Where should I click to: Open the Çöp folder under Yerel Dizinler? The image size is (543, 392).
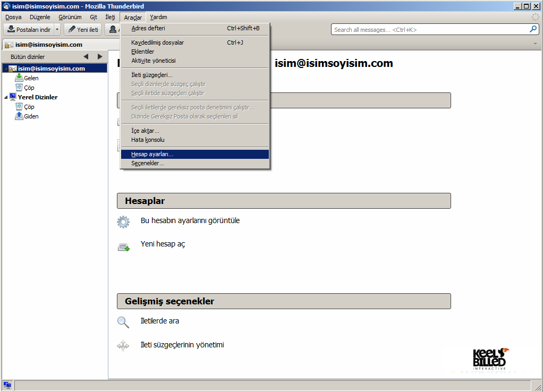pyautogui.click(x=29, y=107)
